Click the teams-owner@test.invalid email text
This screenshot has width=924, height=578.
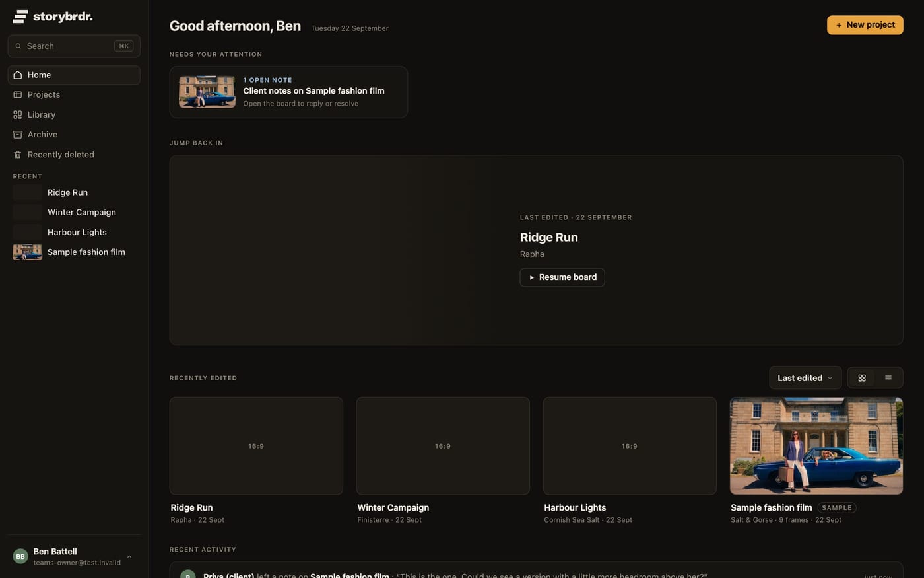pyautogui.click(x=77, y=563)
